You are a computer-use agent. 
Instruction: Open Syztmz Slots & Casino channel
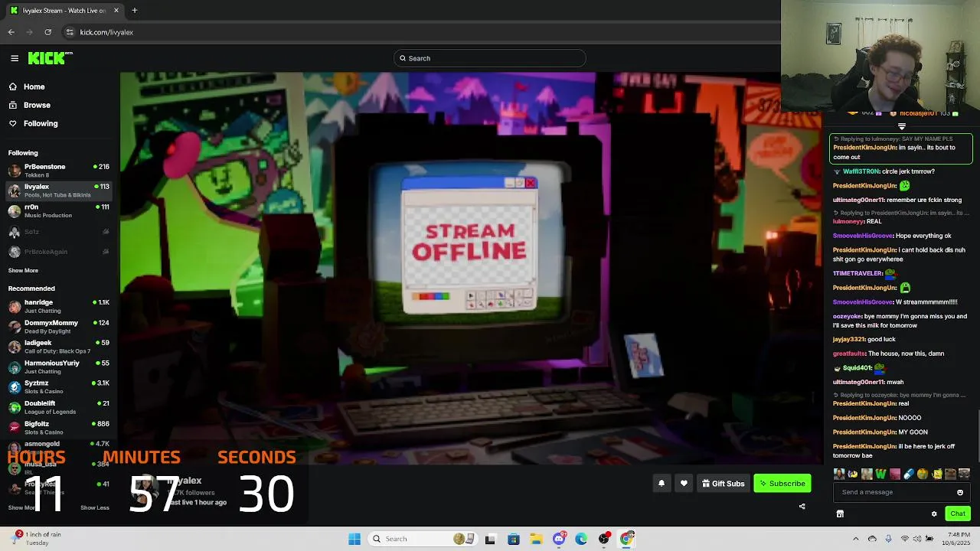point(59,386)
